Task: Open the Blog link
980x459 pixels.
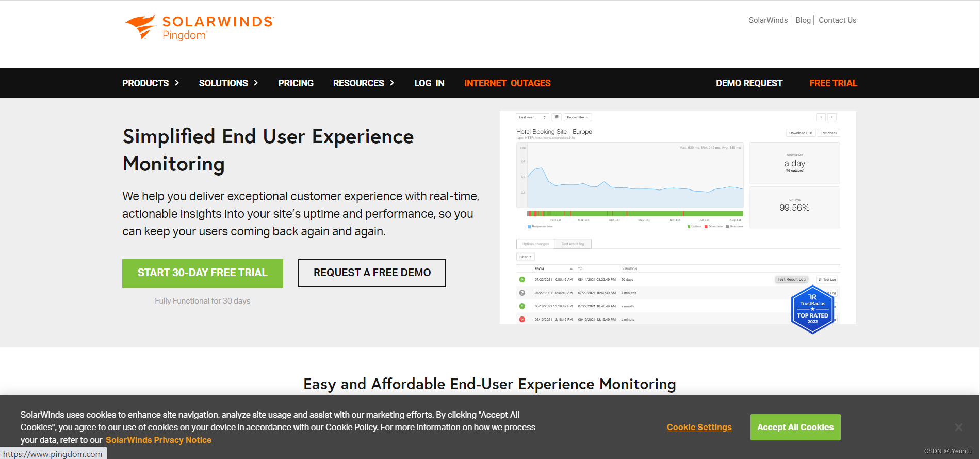Action: [x=803, y=20]
